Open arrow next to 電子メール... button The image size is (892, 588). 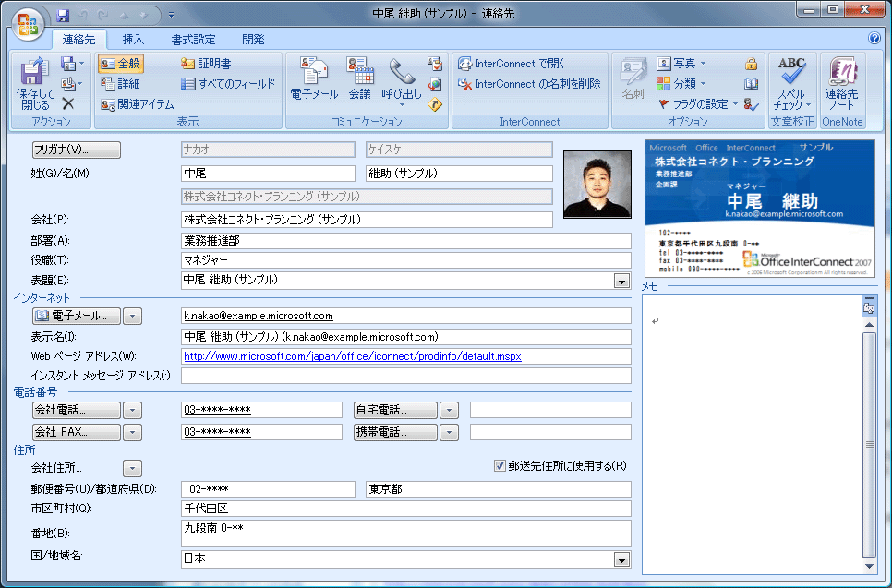point(133,316)
